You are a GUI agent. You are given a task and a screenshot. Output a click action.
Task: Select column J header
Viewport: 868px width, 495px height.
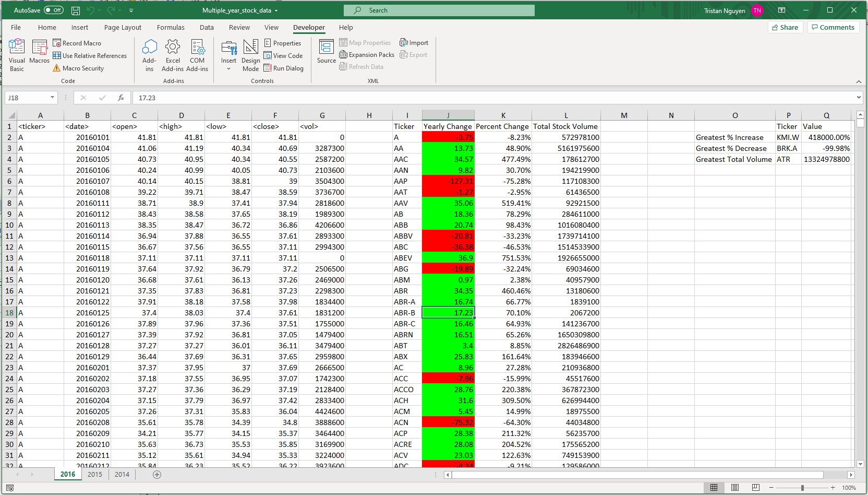[x=448, y=115]
